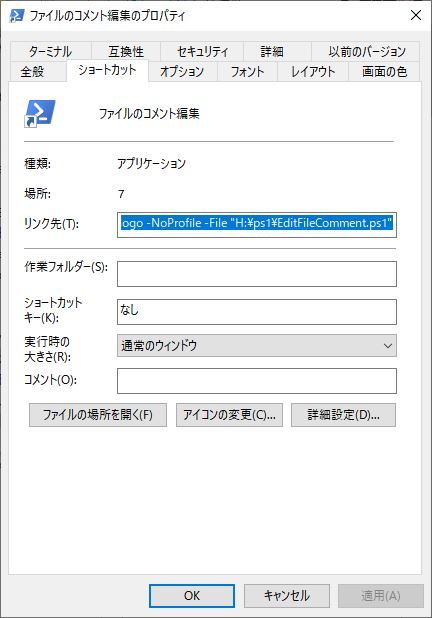Expand the 実行時の大きさ dropdown arrow

tap(387, 346)
